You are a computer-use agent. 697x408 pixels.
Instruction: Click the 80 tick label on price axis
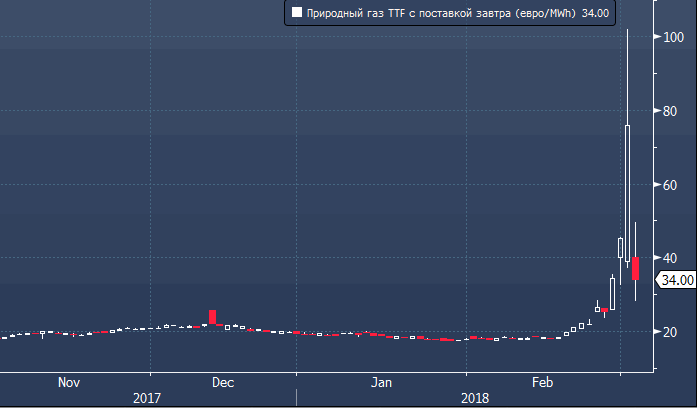(670, 111)
